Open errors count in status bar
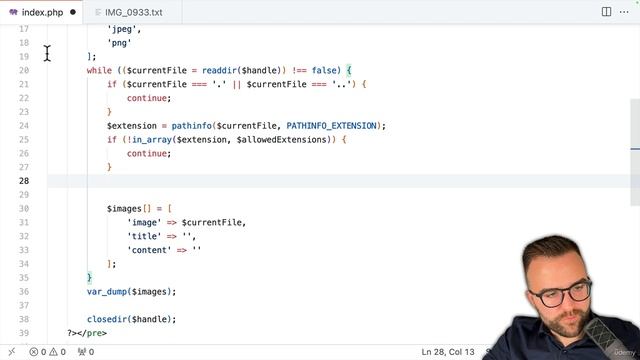 pyautogui.click(x=38, y=352)
